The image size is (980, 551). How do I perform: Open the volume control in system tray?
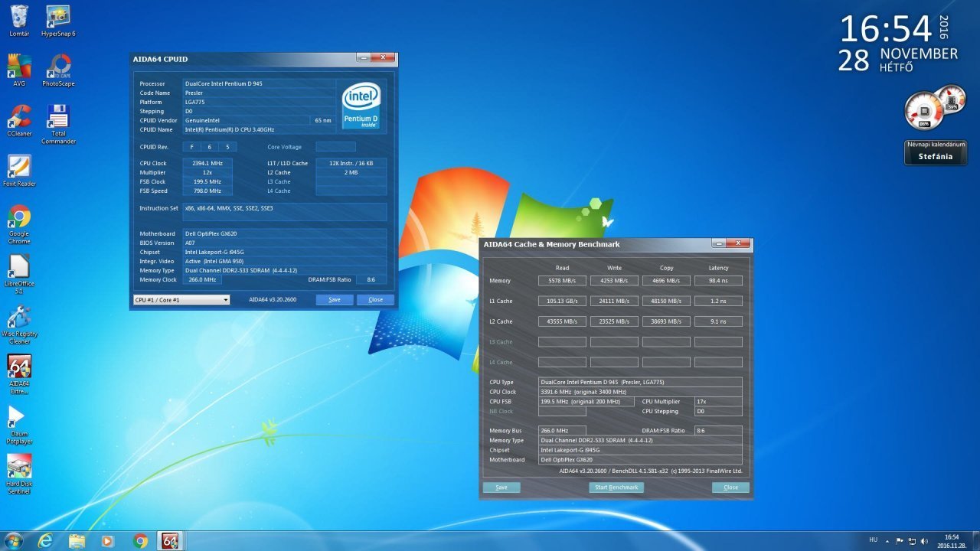point(924,541)
